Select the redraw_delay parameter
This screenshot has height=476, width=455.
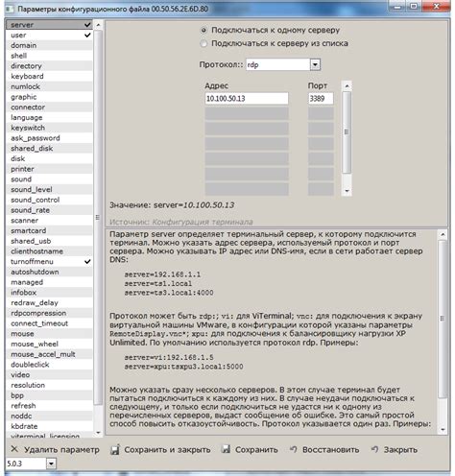[x=50, y=303]
